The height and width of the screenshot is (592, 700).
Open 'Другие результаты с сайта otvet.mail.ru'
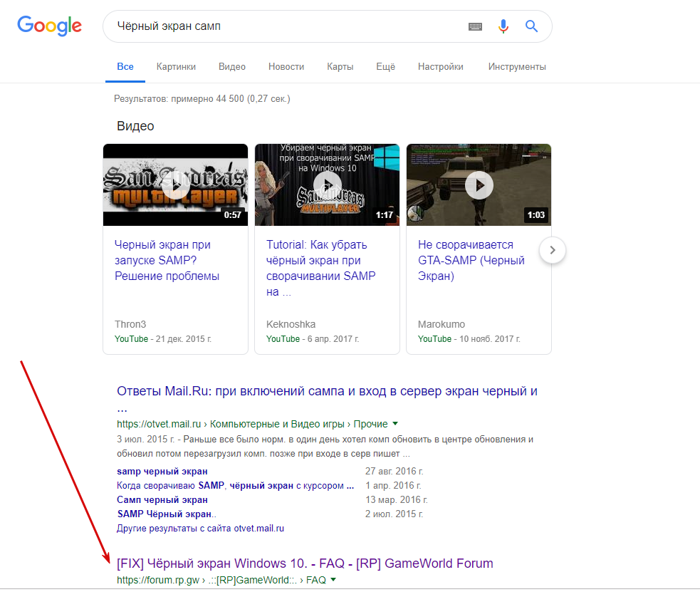[x=200, y=528]
